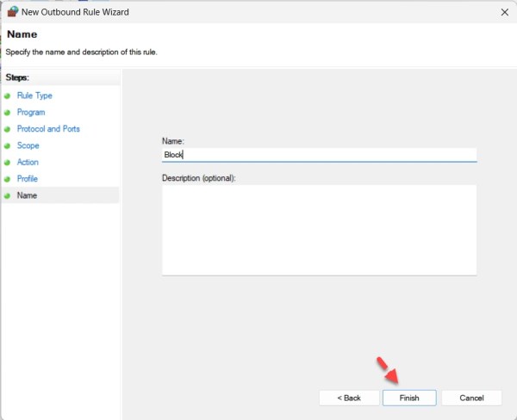Click the firewall wizard icon in title bar
Screen dimensions: 517x420
[x=13, y=11]
